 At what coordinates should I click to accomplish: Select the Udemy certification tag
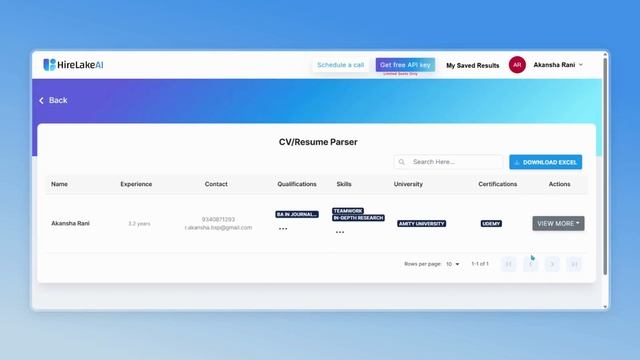click(491, 224)
